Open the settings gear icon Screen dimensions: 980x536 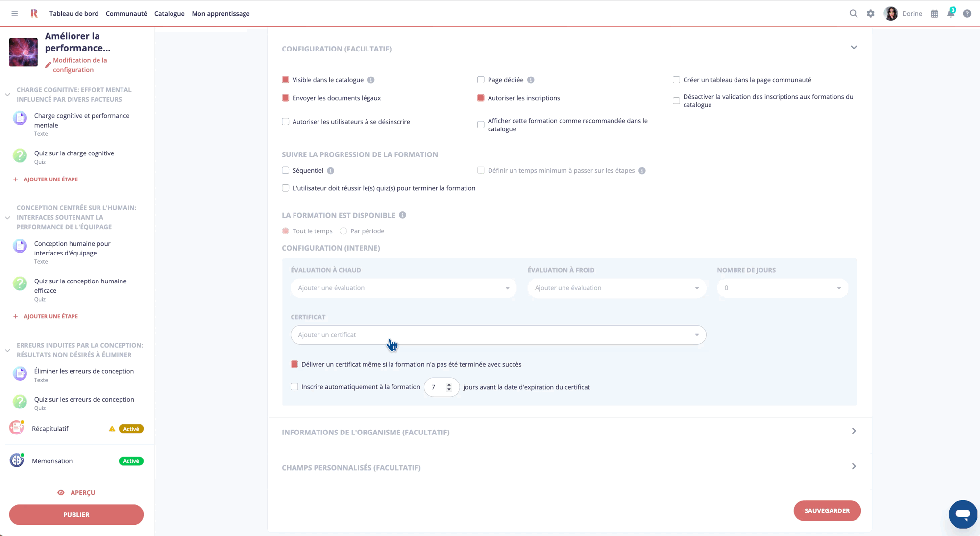coord(871,13)
